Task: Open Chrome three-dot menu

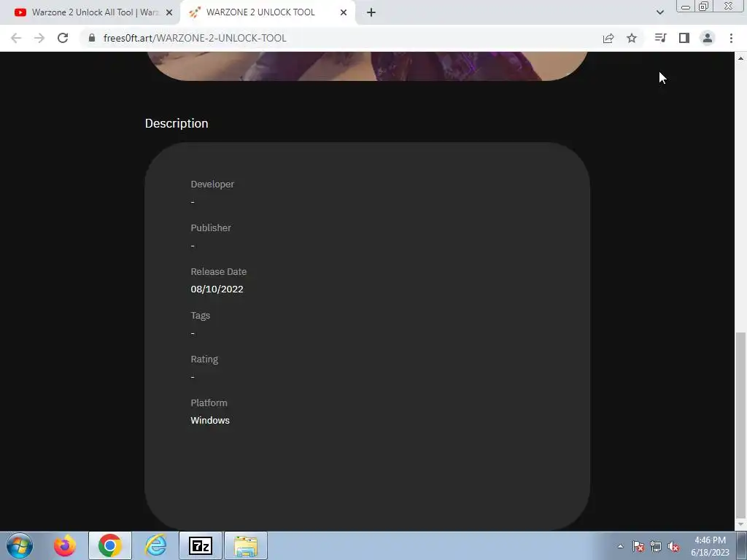Action: (731, 38)
